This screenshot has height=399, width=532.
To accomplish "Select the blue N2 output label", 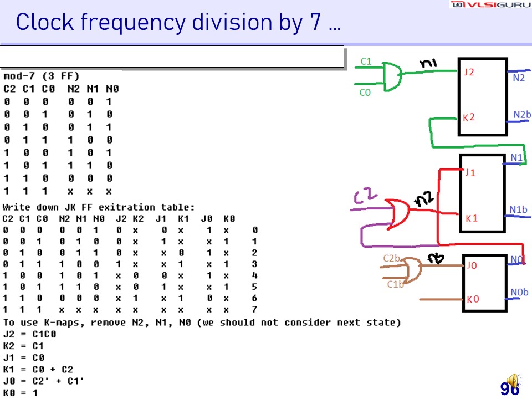I will pos(518,78).
